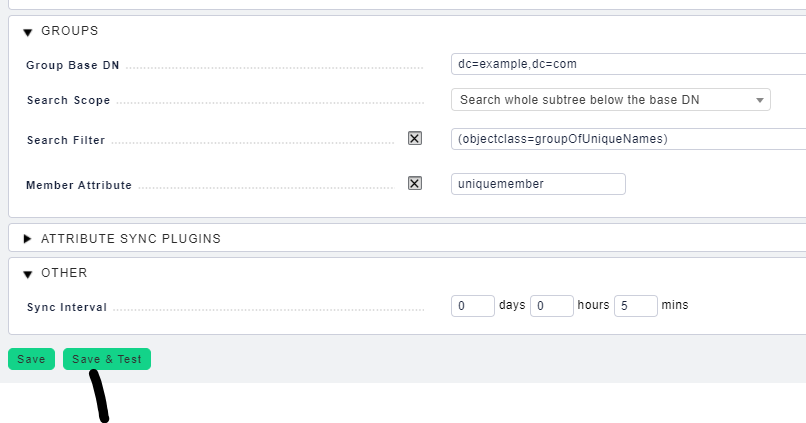Click the ATTRIBUTE SYNC PLUGINS heading text

coord(131,238)
